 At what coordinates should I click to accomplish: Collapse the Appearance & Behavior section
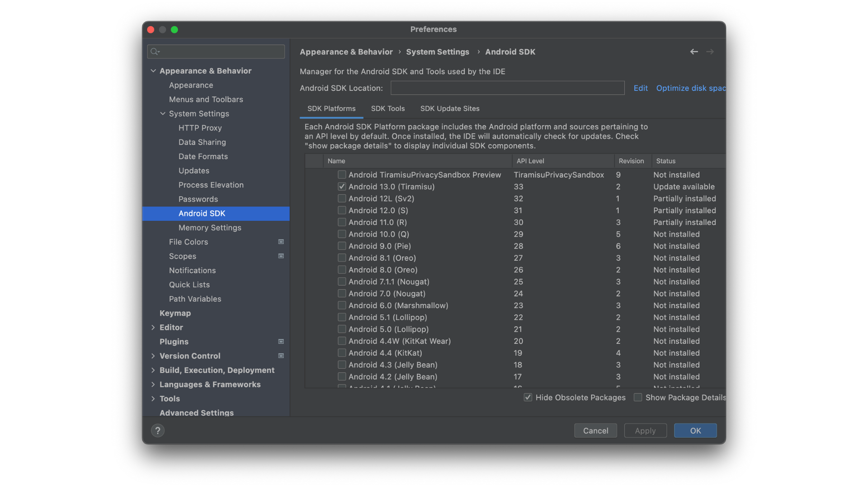[x=153, y=70]
